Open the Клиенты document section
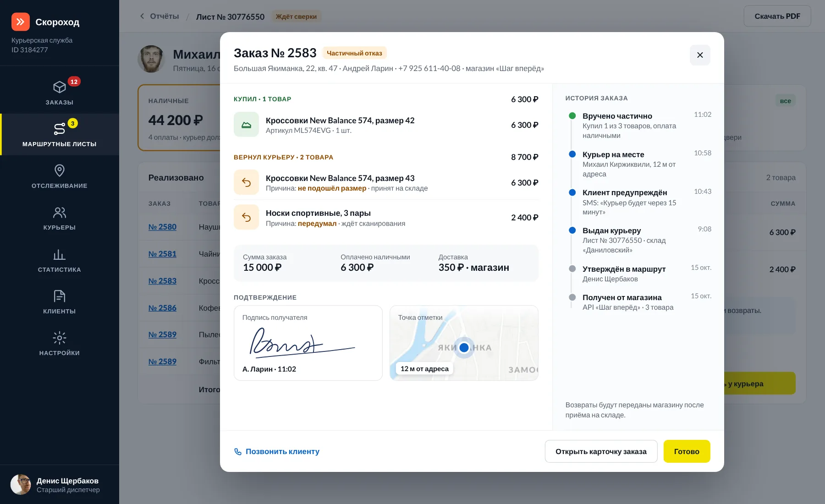 click(60, 302)
